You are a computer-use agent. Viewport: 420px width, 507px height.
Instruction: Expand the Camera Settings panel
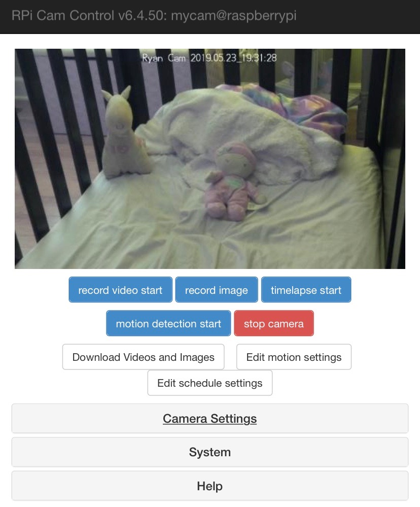(209, 418)
